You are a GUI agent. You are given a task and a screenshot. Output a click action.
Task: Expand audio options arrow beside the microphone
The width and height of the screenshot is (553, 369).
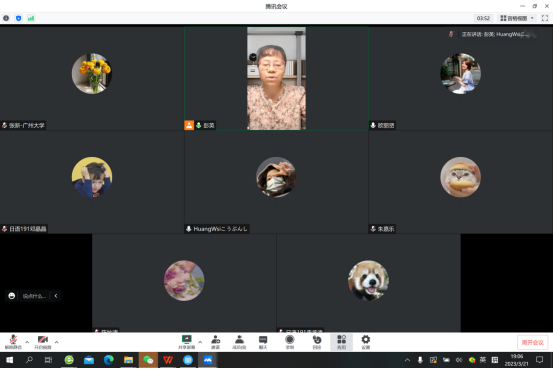(x=27, y=342)
